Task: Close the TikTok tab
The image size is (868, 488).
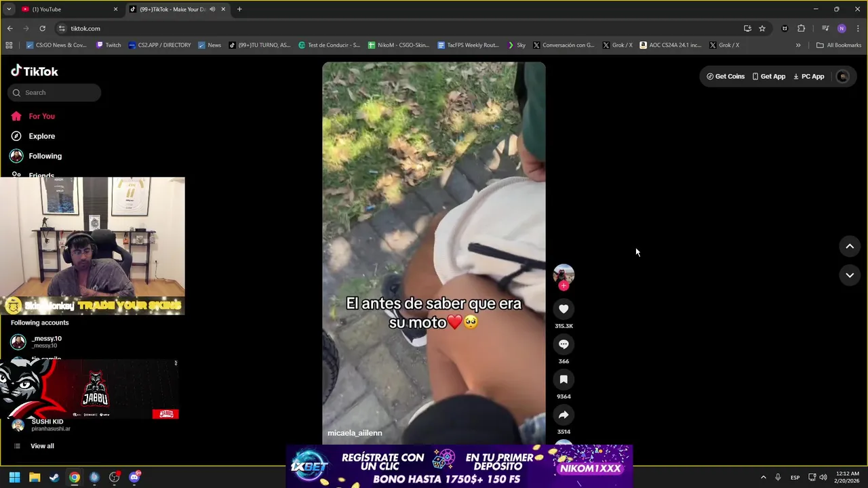Action: tap(223, 9)
